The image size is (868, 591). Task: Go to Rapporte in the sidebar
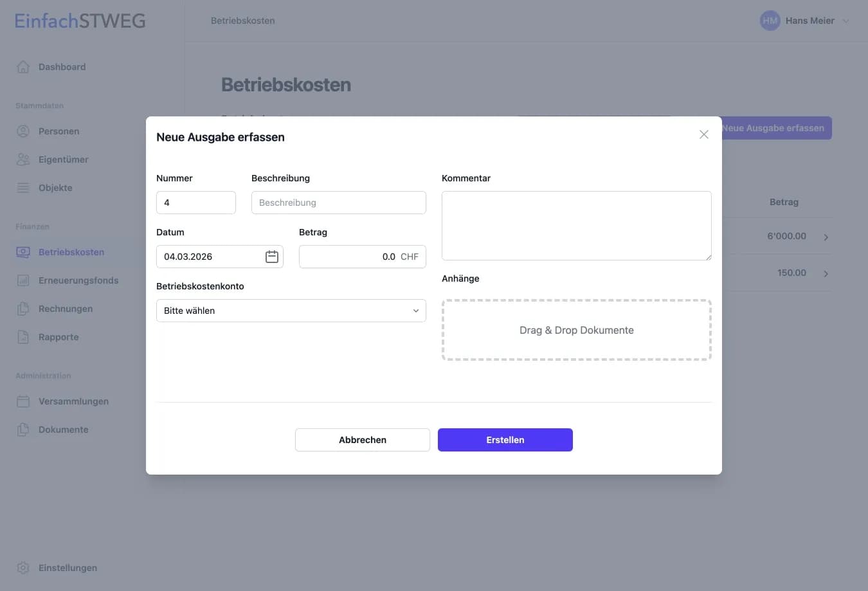[59, 337]
